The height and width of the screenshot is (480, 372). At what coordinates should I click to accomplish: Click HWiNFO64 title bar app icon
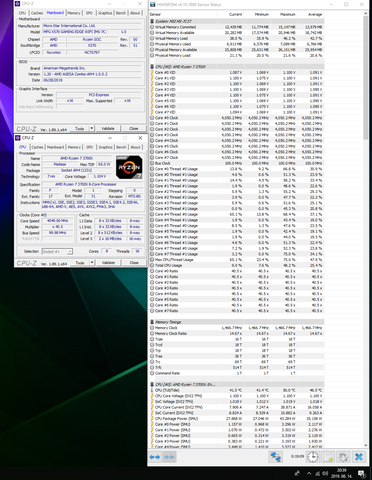pos(153,5)
